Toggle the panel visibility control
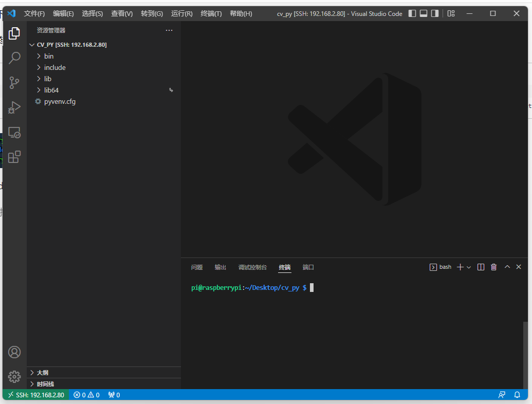Viewport: 532px width, 404px height. coord(423,13)
